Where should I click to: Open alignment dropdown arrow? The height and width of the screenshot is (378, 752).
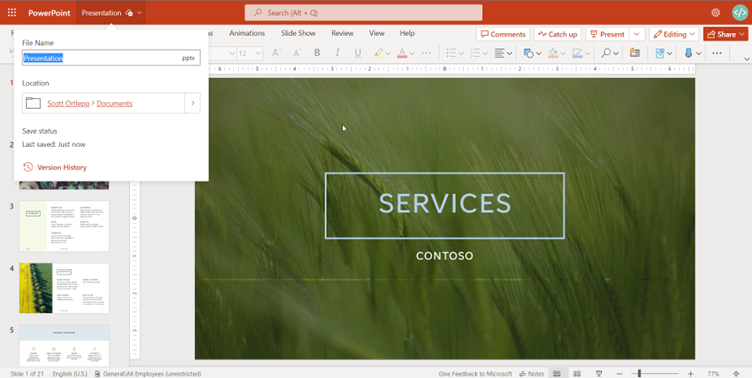point(509,53)
